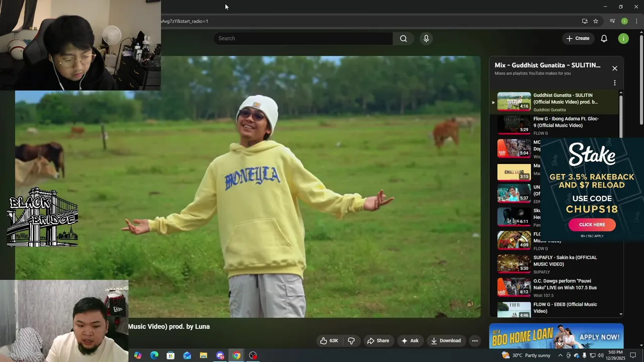This screenshot has width=644, height=362.
Task: Click the volume speaker tray icon
Action: tap(600, 355)
